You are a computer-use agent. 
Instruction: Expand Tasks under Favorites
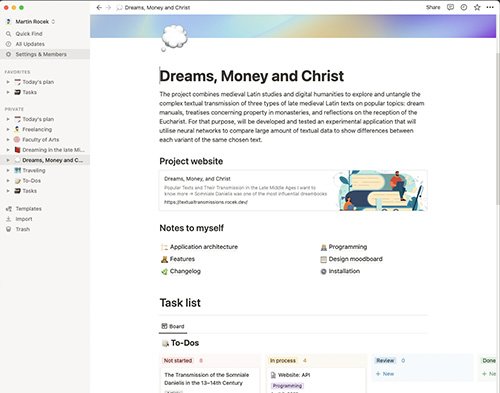pyautogui.click(x=8, y=92)
